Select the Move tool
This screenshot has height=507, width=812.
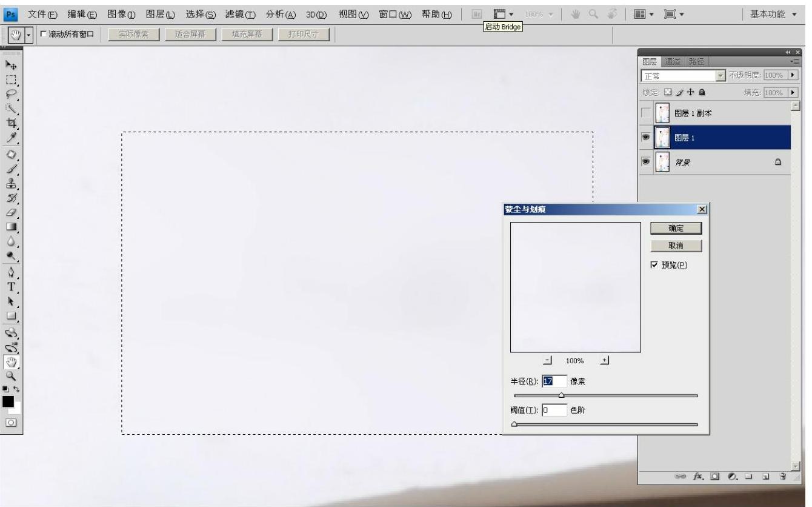point(11,65)
